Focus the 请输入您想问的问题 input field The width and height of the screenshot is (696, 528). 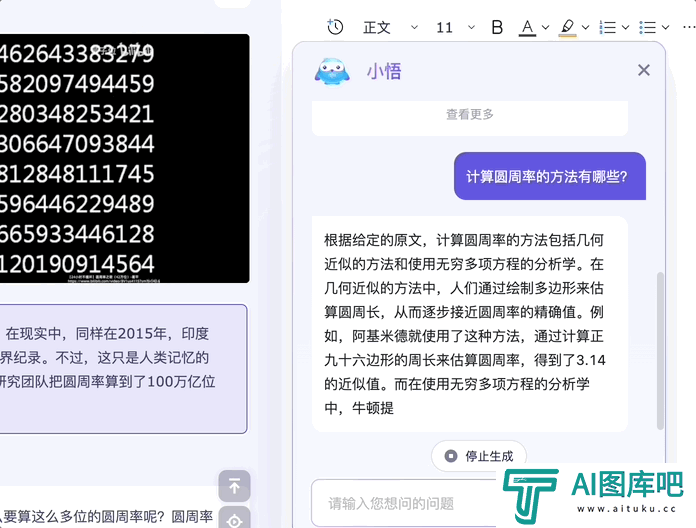[x=404, y=503]
